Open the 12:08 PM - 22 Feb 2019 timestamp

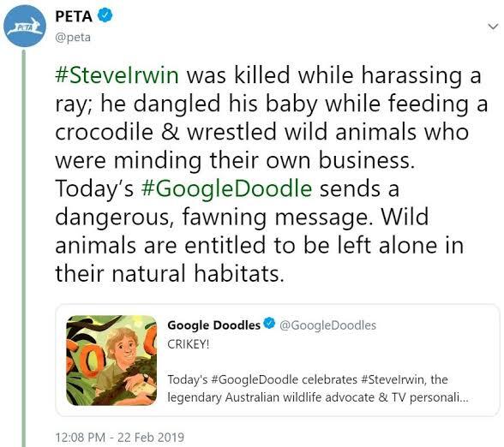pyautogui.click(x=120, y=437)
